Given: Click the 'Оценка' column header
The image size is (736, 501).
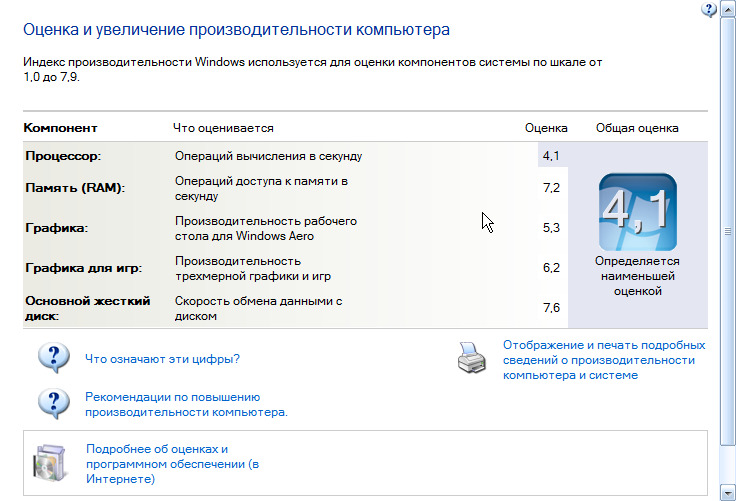Looking at the screenshot, I should pyautogui.click(x=546, y=128).
